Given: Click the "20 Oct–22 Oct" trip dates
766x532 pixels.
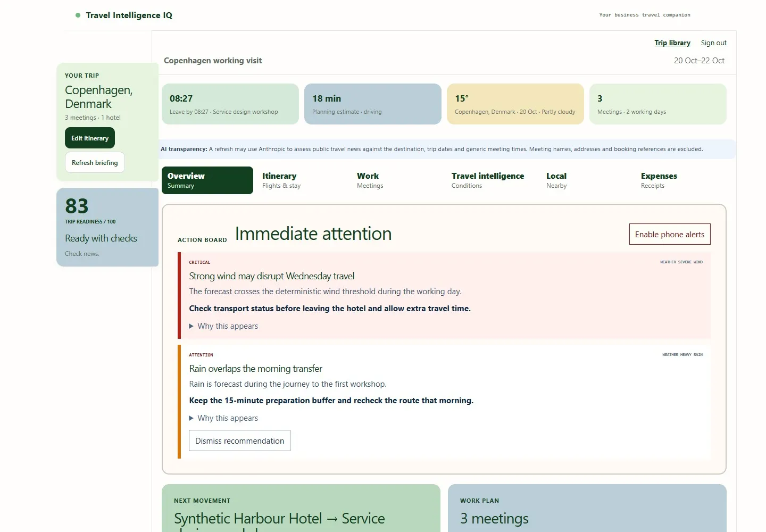Looking at the screenshot, I should click(x=699, y=61).
